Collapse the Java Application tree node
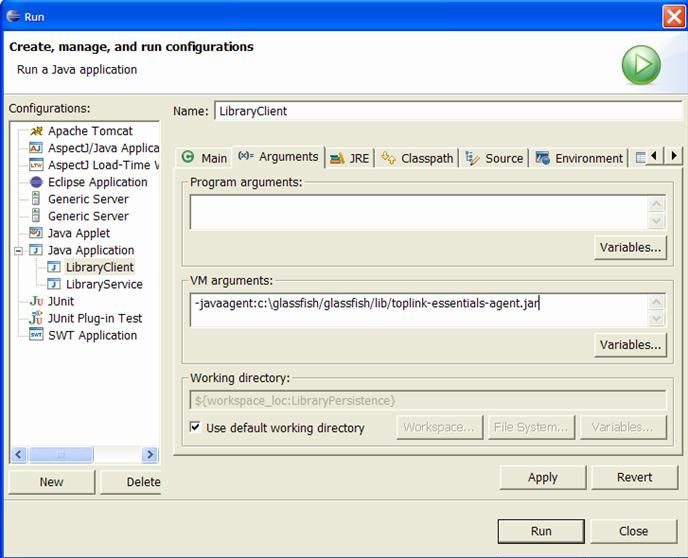The image size is (688, 558). [x=18, y=251]
